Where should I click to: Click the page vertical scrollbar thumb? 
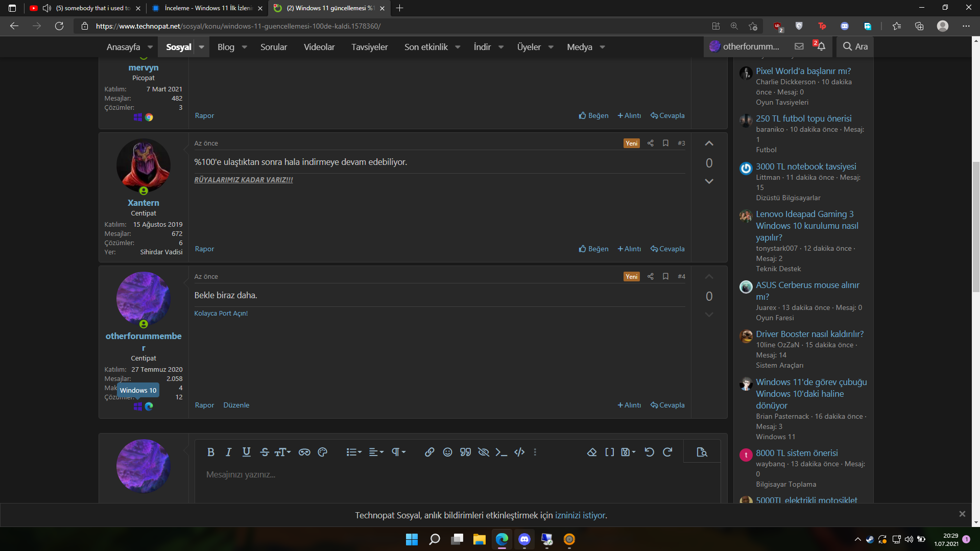click(976, 227)
